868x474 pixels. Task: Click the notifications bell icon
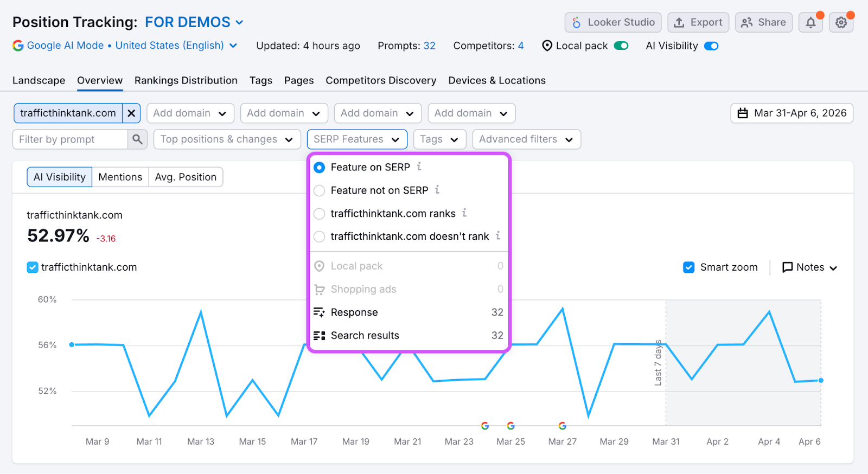[x=810, y=23]
